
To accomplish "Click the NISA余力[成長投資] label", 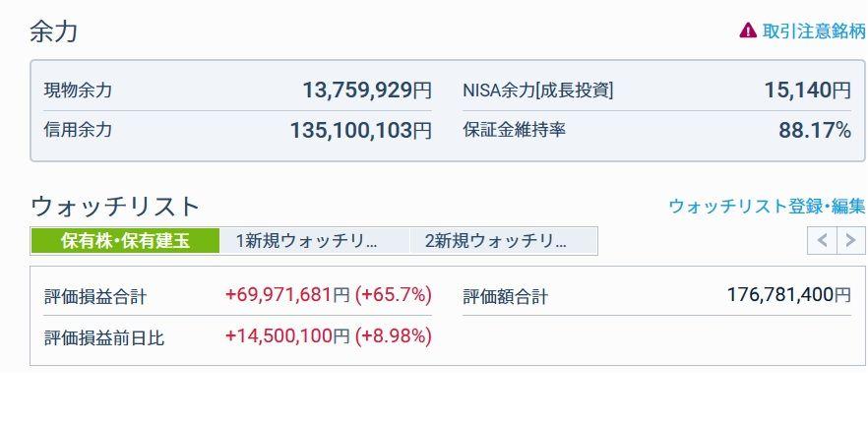I will 538,91.
